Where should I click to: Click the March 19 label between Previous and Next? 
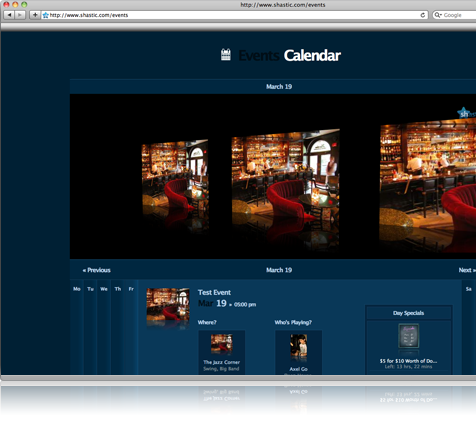[x=279, y=270]
